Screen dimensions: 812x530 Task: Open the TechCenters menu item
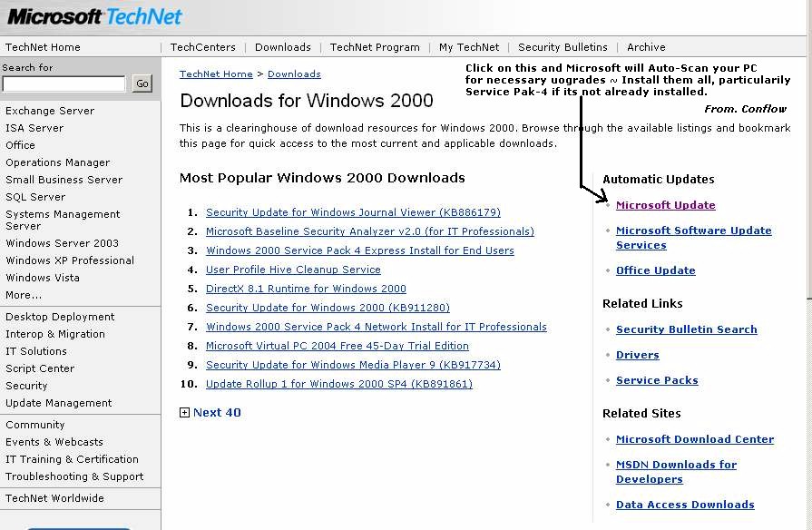click(203, 47)
